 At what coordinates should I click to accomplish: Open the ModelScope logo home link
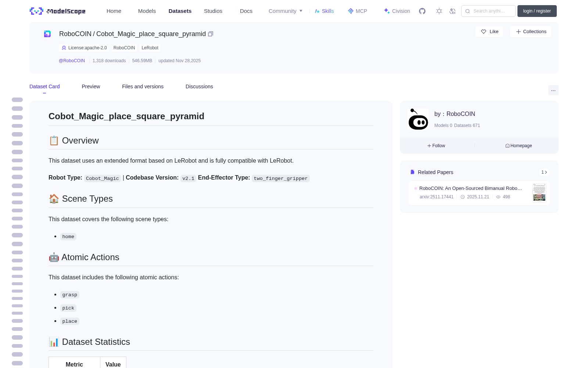tap(57, 11)
